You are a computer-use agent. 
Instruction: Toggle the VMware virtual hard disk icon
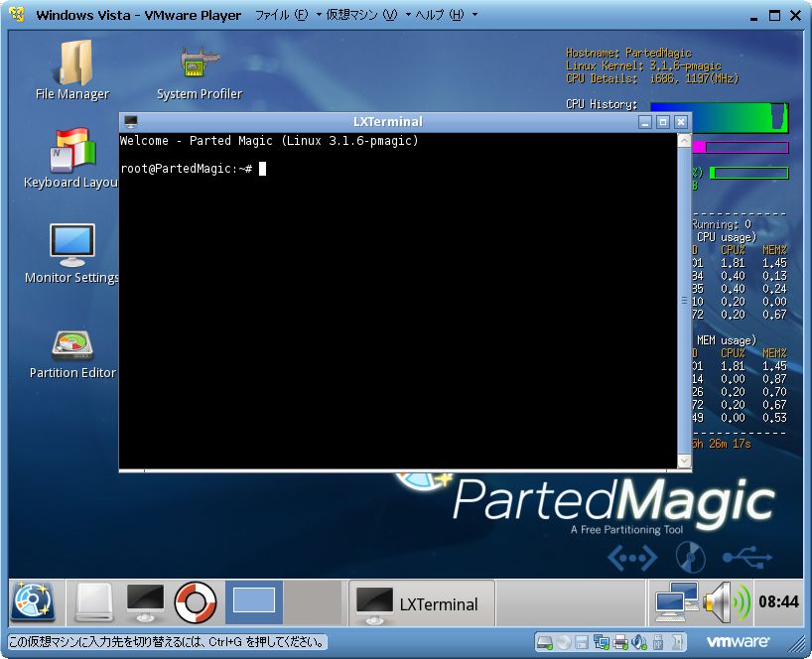tap(544, 642)
